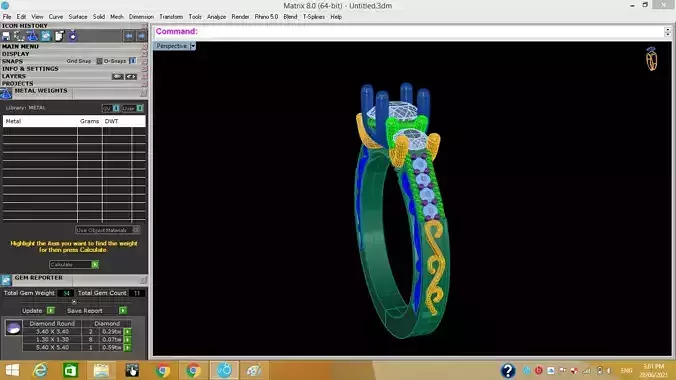This screenshot has height=380, width=676.
Task: Go forward with the right arrow in Icon History
Action: (x=141, y=36)
